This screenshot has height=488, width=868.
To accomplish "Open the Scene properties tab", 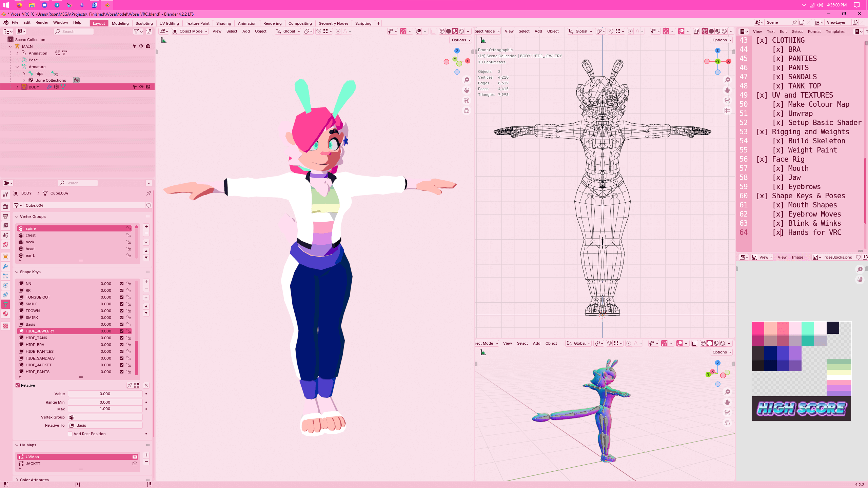I will click(5, 235).
